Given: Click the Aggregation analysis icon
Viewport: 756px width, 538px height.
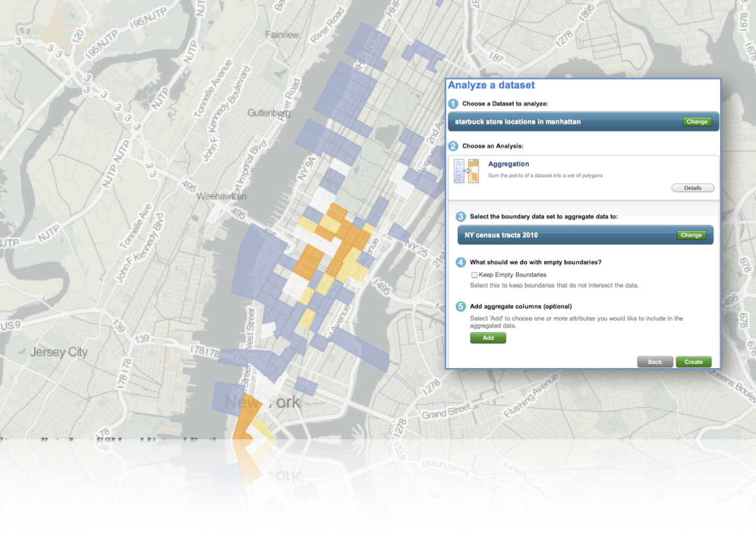Looking at the screenshot, I should click(x=466, y=171).
